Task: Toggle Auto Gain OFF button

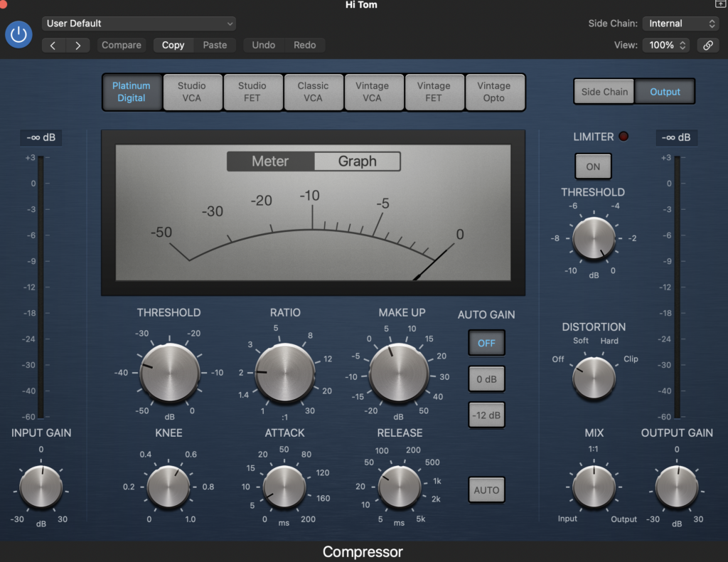Action: (486, 343)
